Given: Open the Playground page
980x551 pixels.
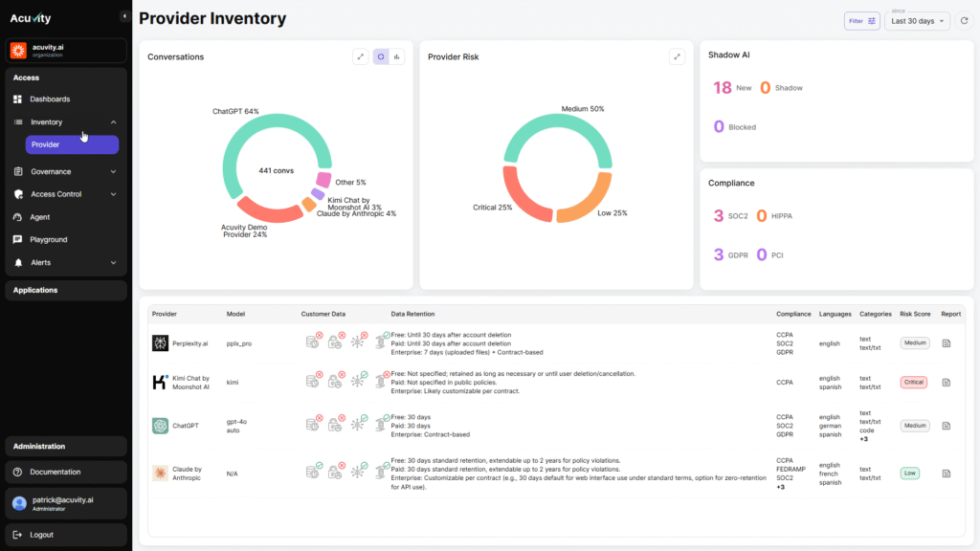Looking at the screenshot, I should coord(66,240).
